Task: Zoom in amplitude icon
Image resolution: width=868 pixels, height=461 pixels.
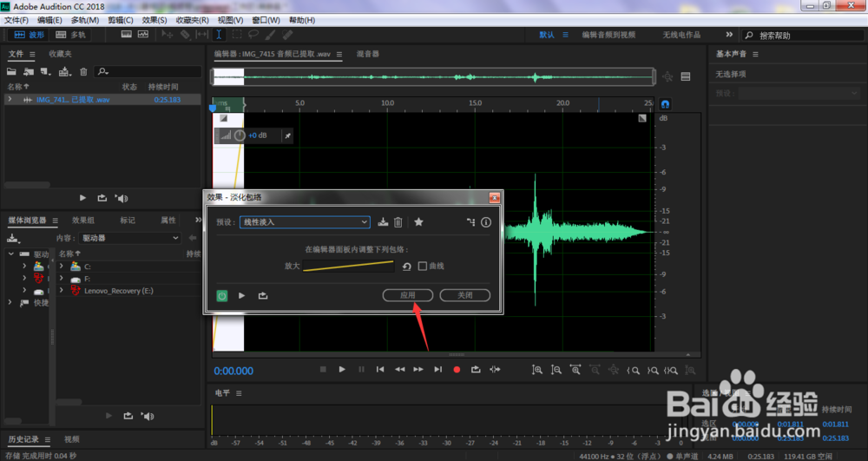Action: coord(537,370)
